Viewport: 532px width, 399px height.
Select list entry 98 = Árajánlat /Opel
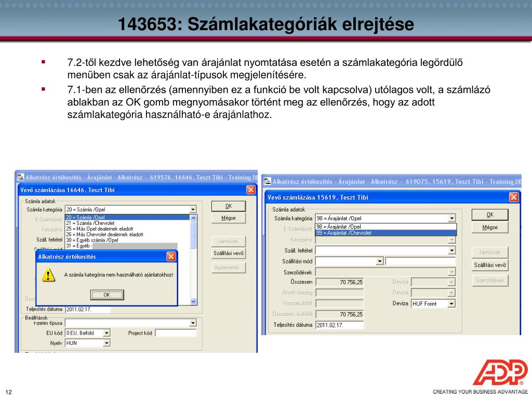tap(386, 227)
